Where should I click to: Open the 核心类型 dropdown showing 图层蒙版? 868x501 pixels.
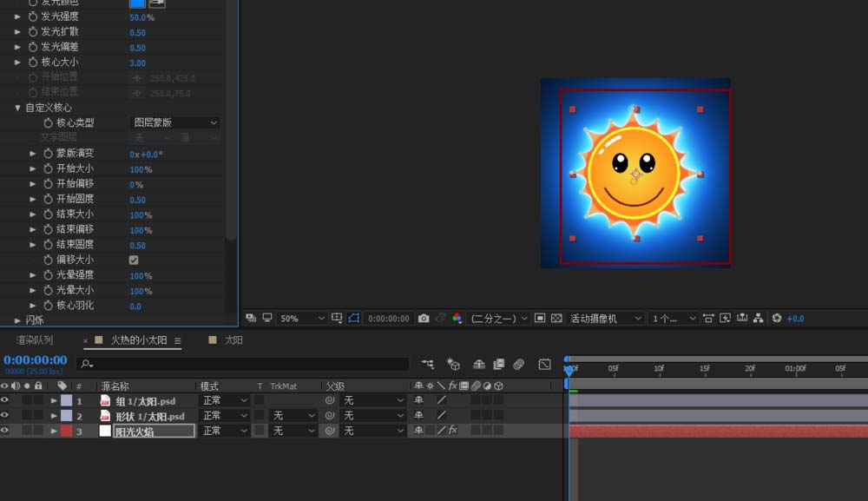pyautogui.click(x=175, y=123)
